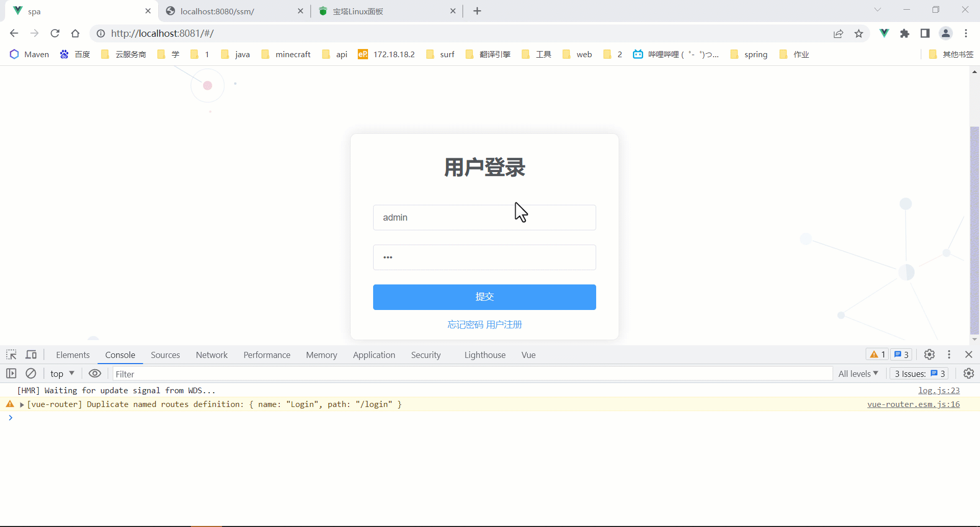Click the 用户注册 link
The width and height of the screenshot is (980, 527).
point(504,325)
